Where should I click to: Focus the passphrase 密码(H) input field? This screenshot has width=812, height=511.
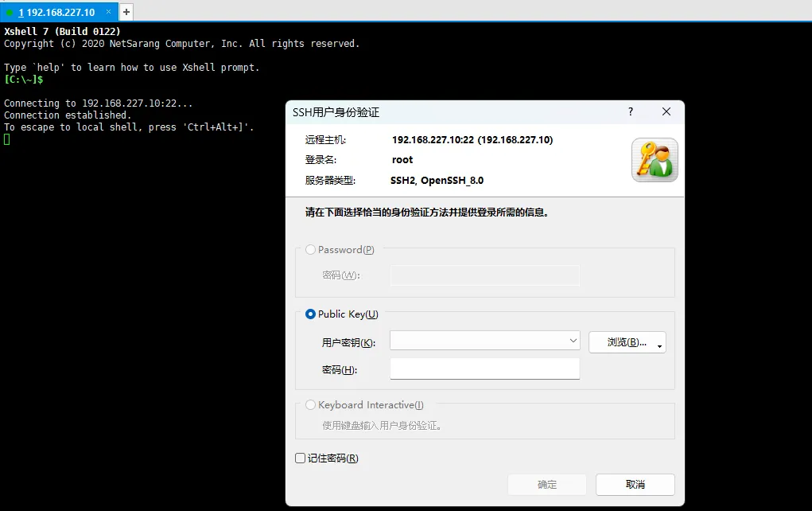click(484, 369)
